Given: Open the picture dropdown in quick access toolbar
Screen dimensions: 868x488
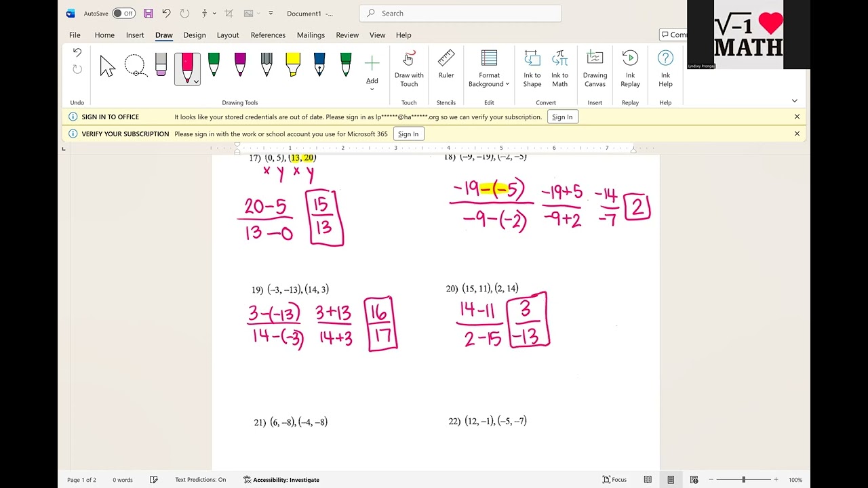Looking at the screenshot, I should [x=258, y=14].
